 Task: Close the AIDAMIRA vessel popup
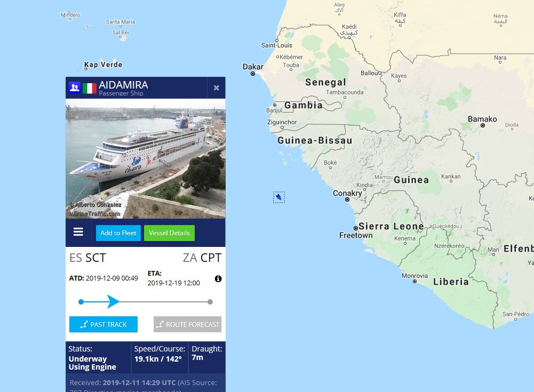pyautogui.click(x=216, y=88)
